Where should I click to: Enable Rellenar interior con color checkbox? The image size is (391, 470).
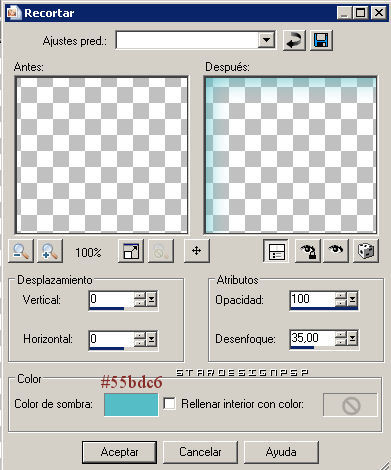pyautogui.click(x=170, y=404)
